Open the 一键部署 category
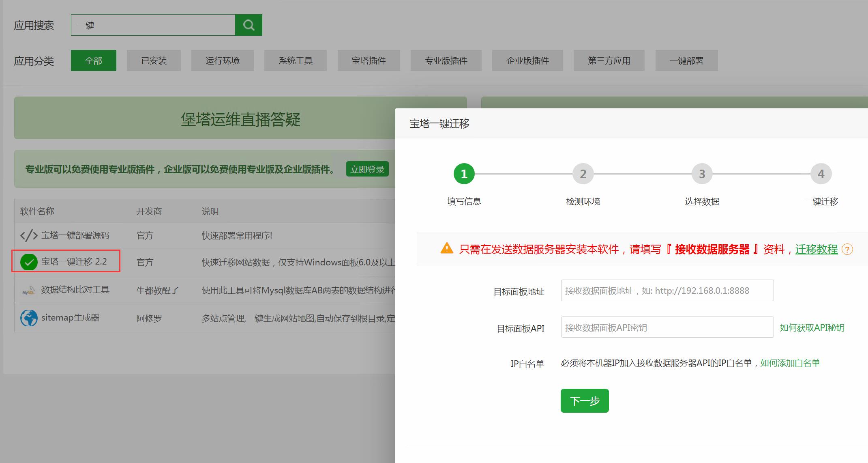Viewport: 868px width, 463px height. click(687, 60)
